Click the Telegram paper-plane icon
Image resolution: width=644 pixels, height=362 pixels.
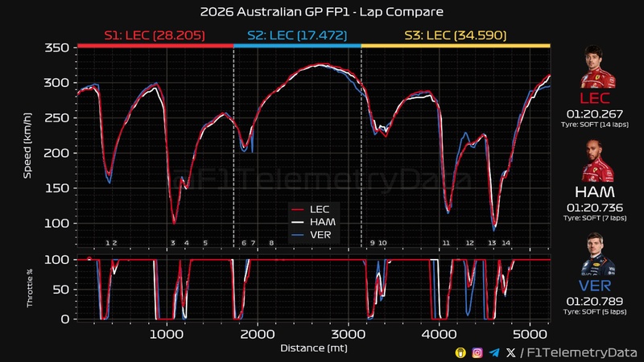(494, 352)
